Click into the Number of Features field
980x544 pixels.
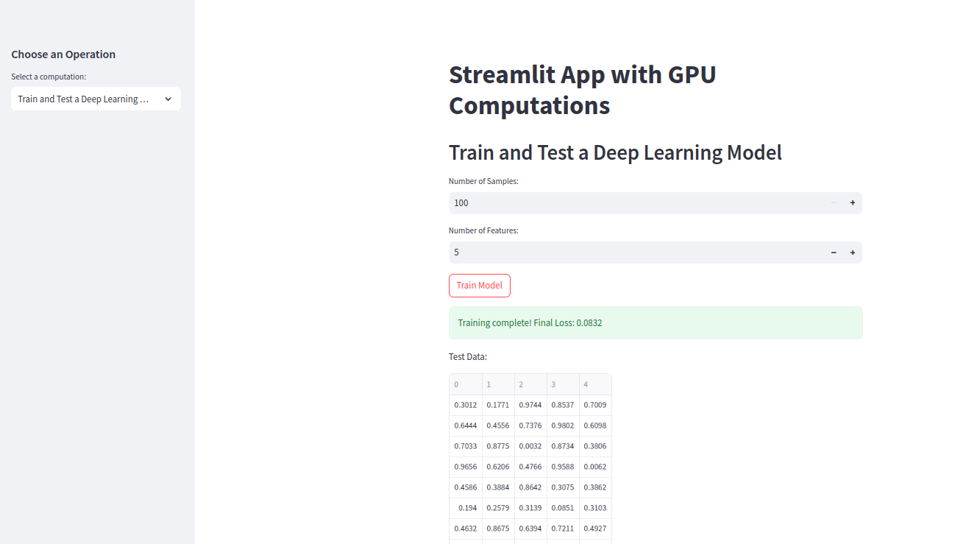[633, 252]
